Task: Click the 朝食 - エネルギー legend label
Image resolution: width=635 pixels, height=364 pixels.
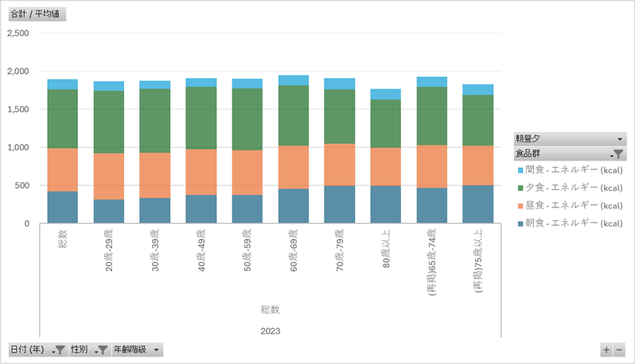Action: pyautogui.click(x=575, y=223)
